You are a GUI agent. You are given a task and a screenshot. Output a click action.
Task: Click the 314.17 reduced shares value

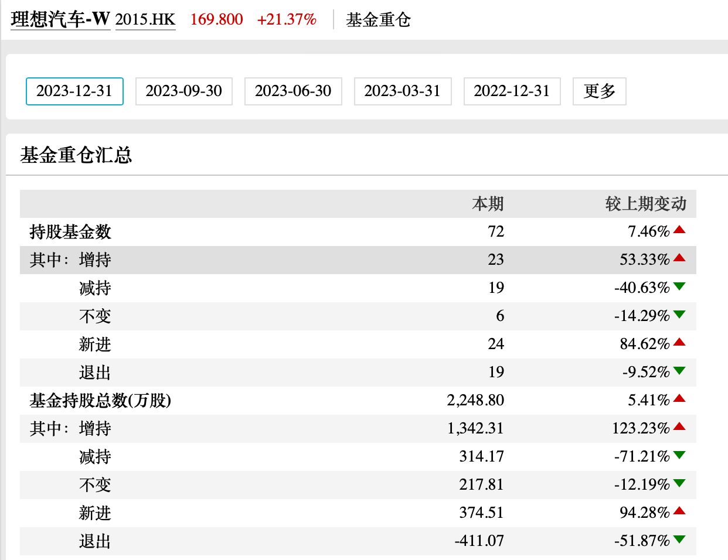(482, 457)
